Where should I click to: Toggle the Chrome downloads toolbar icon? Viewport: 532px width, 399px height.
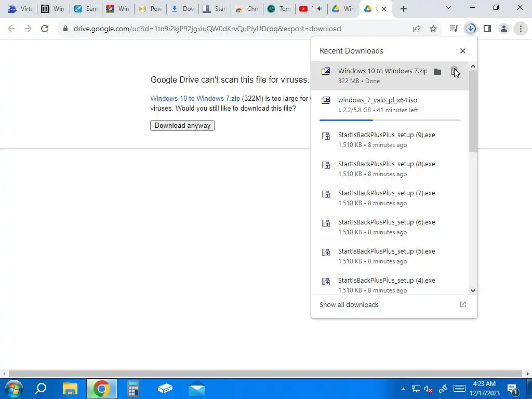pos(471,29)
